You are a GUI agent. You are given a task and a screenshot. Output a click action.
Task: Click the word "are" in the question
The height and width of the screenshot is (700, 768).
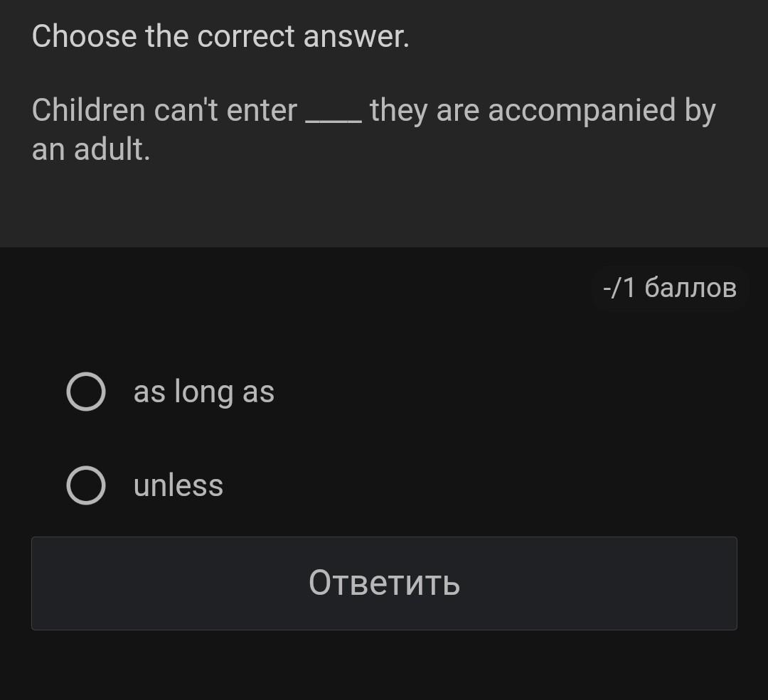click(x=458, y=112)
